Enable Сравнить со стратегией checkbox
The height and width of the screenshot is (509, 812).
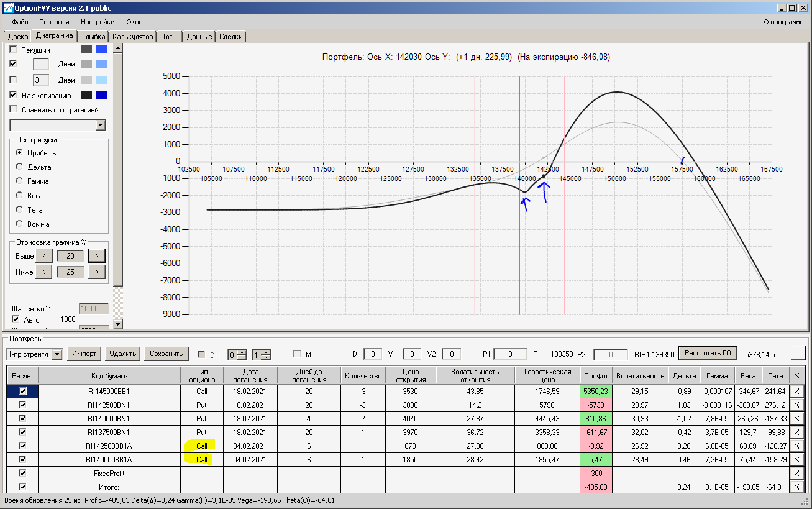13,110
